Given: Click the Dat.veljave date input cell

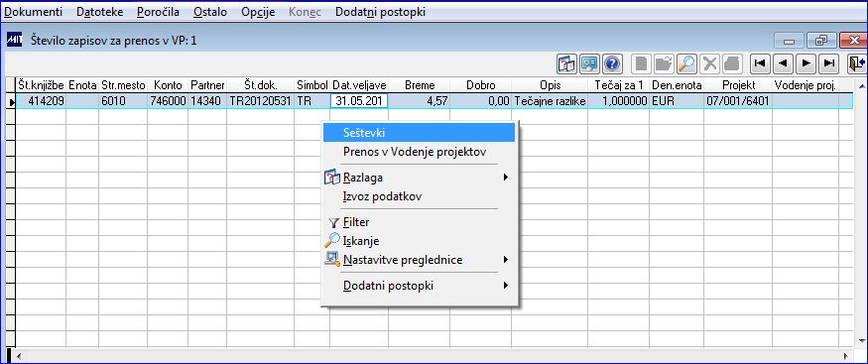Looking at the screenshot, I should tap(359, 101).
